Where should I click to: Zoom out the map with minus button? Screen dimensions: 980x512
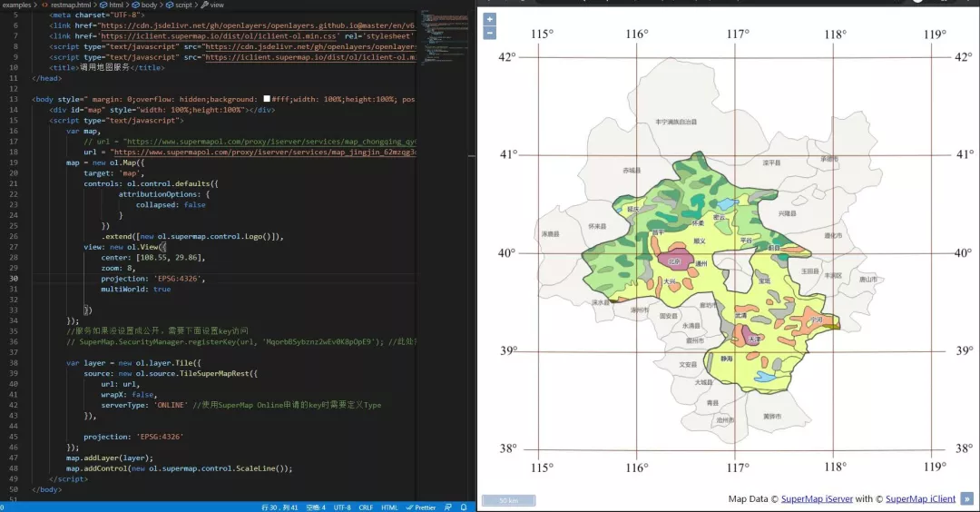[x=489, y=33]
